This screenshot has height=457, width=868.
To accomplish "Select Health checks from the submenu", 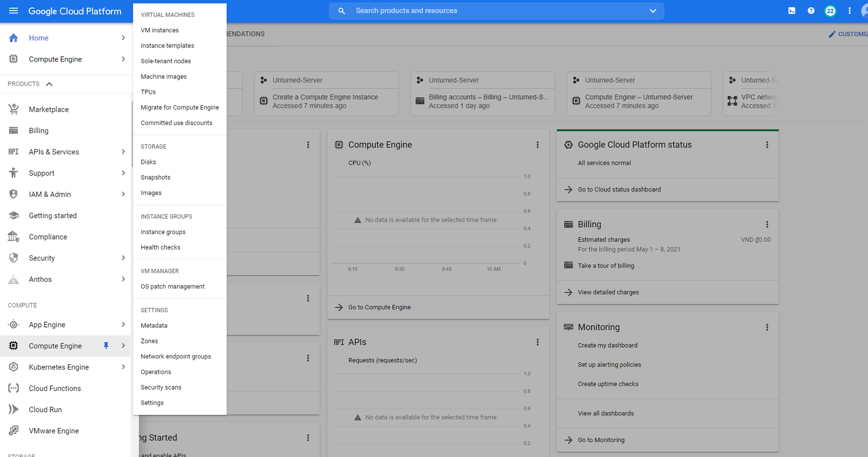I will [x=160, y=247].
